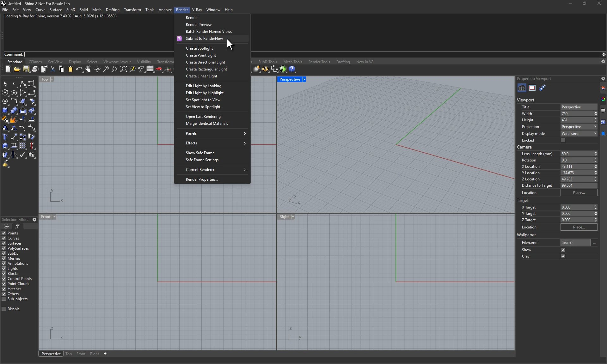Enable the Disable filters checkbox
Image resolution: width=607 pixels, height=364 pixels.
pos(4,309)
